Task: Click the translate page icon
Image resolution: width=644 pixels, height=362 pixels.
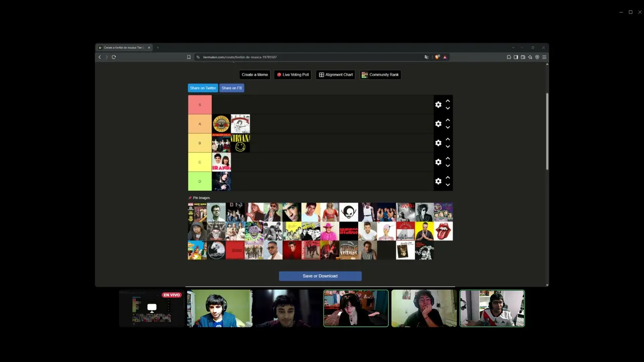Action: tap(427, 57)
